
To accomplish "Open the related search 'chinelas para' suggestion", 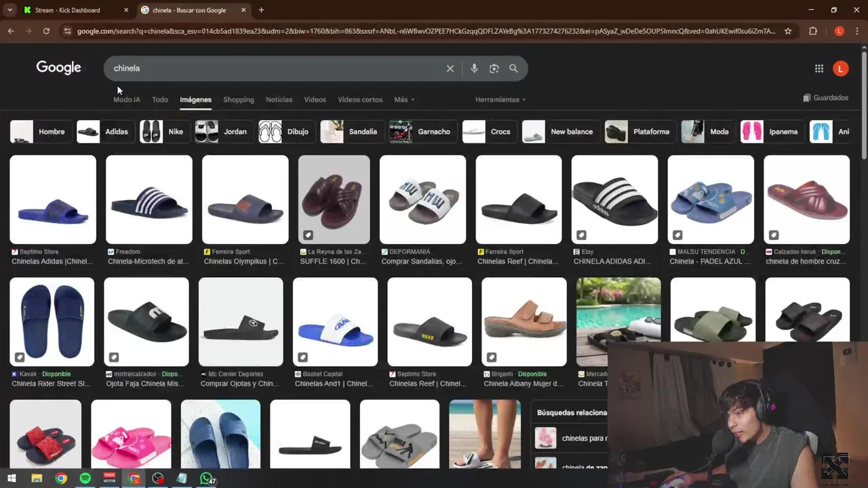I will click(x=571, y=439).
